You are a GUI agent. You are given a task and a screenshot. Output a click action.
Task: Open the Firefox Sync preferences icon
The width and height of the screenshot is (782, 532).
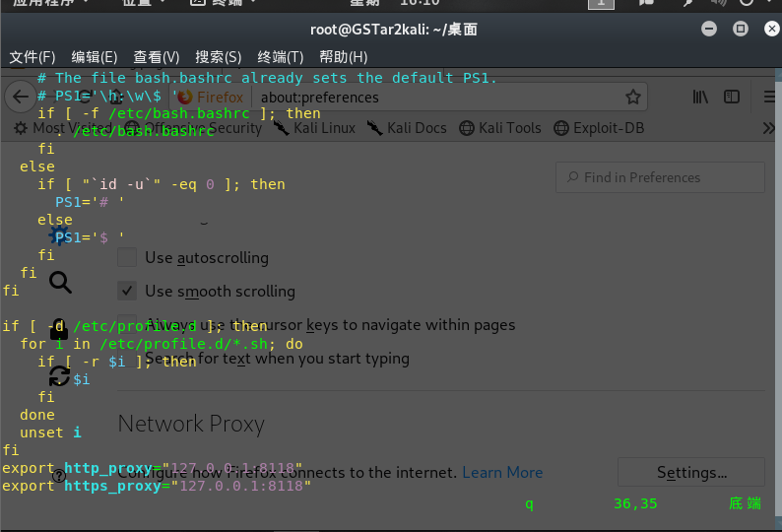tap(59, 375)
